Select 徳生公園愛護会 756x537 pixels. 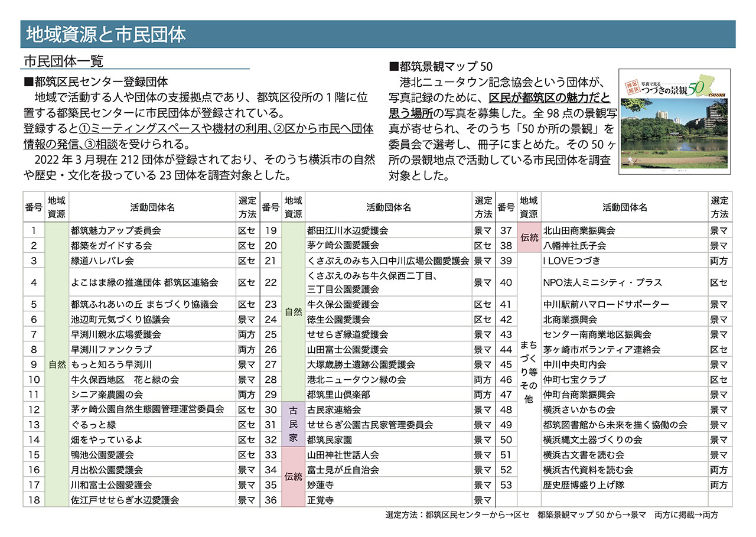(x=338, y=320)
